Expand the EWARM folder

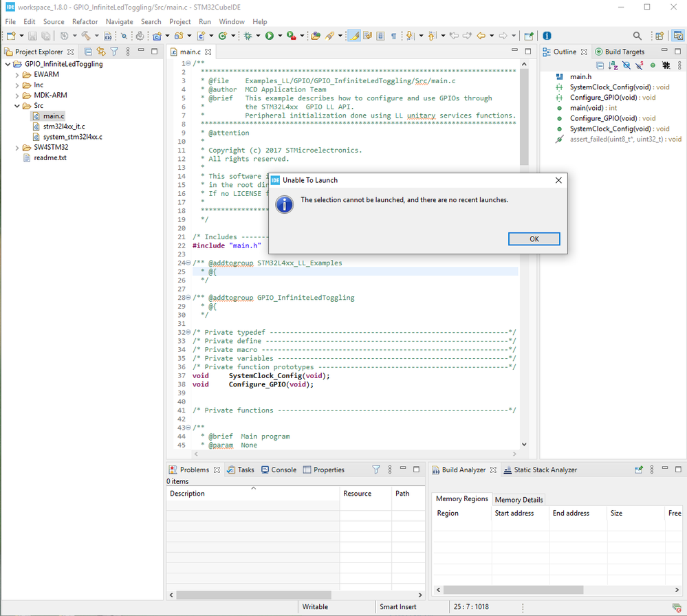coord(17,74)
